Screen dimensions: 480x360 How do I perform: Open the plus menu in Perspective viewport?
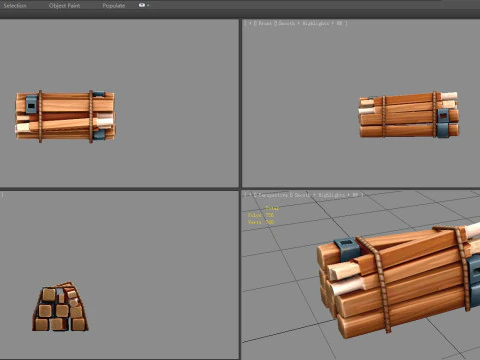(250, 195)
